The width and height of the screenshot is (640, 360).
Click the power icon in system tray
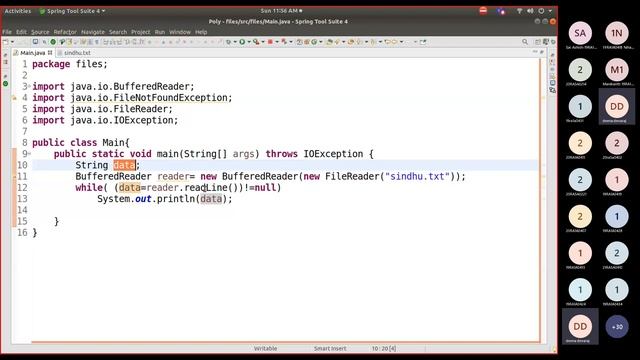click(x=541, y=11)
